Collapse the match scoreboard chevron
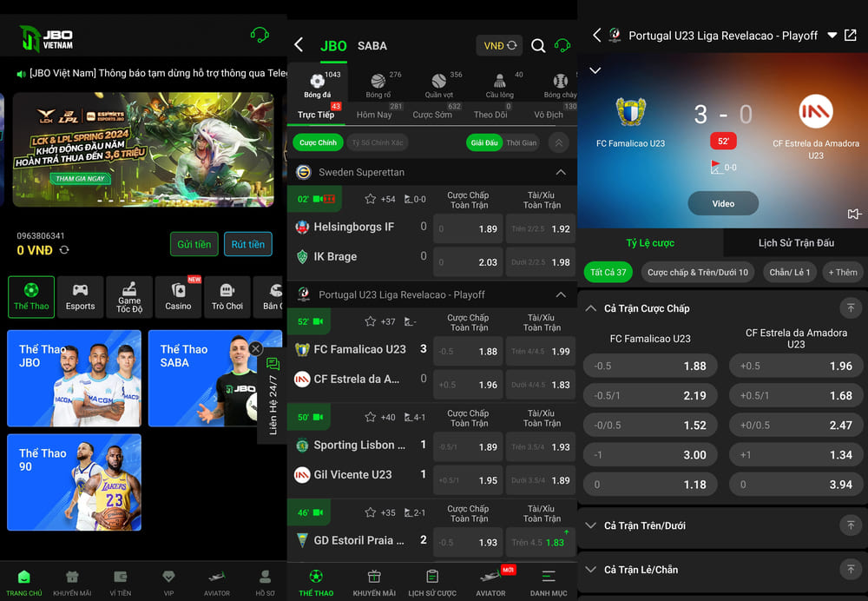This screenshot has height=601, width=868. pyautogui.click(x=595, y=71)
